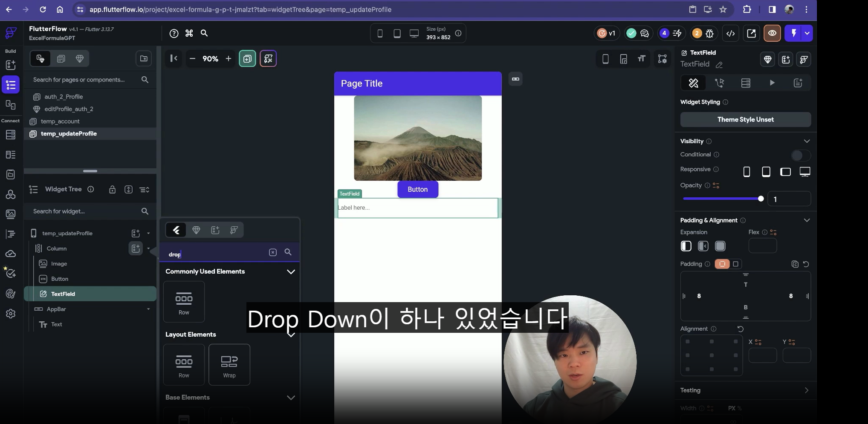Click the Preview eye button
The width and height of the screenshot is (868, 424).
pyautogui.click(x=772, y=33)
